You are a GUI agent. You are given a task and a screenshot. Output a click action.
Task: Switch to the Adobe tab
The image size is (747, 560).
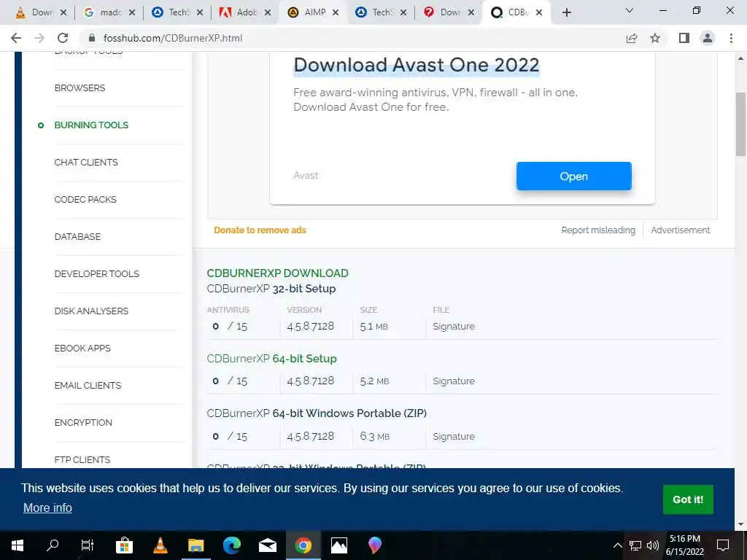(239, 13)
